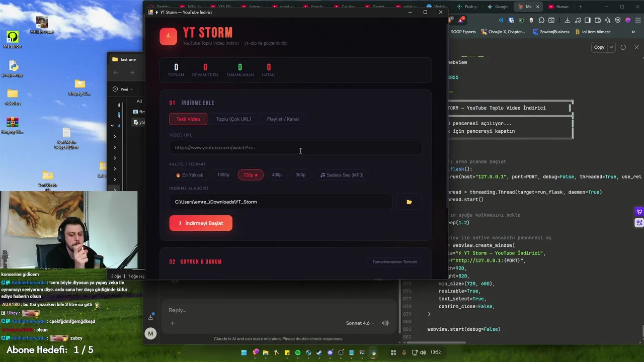The width and height of the screenshot is (644, 362).
Task: Switch to Google browser tab
Action: (498, 7)
